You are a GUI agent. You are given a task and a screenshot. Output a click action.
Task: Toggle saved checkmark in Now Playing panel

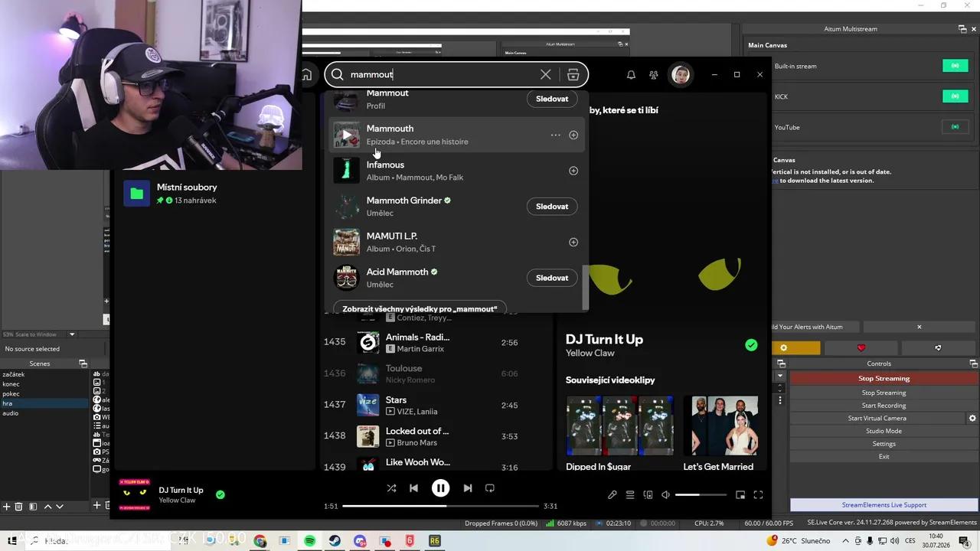[751, 345]
